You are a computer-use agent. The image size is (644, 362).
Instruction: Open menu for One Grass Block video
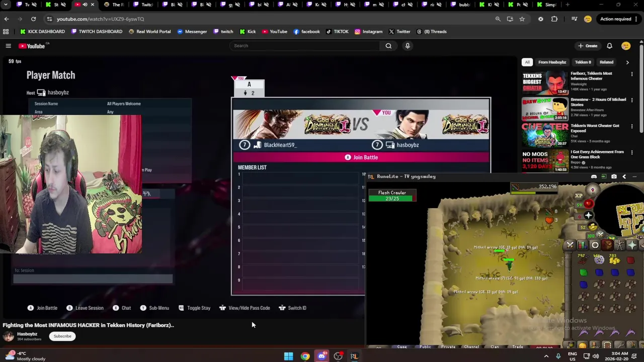(632, 152)
